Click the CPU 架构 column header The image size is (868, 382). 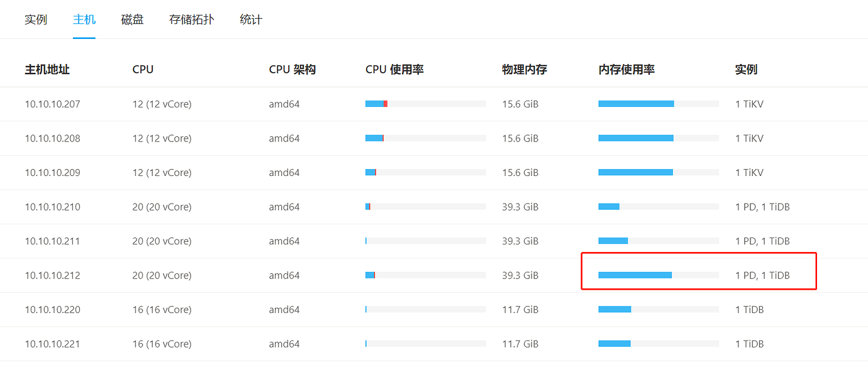tap(292, 70)
